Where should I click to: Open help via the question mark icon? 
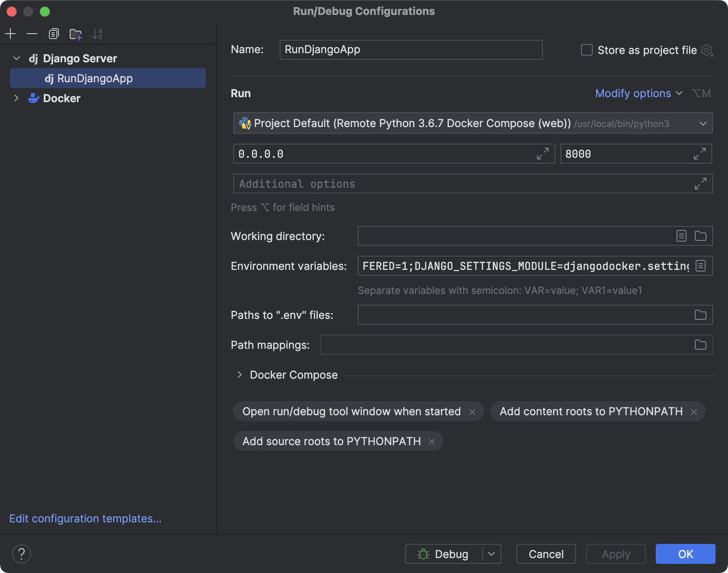(22, 553)
